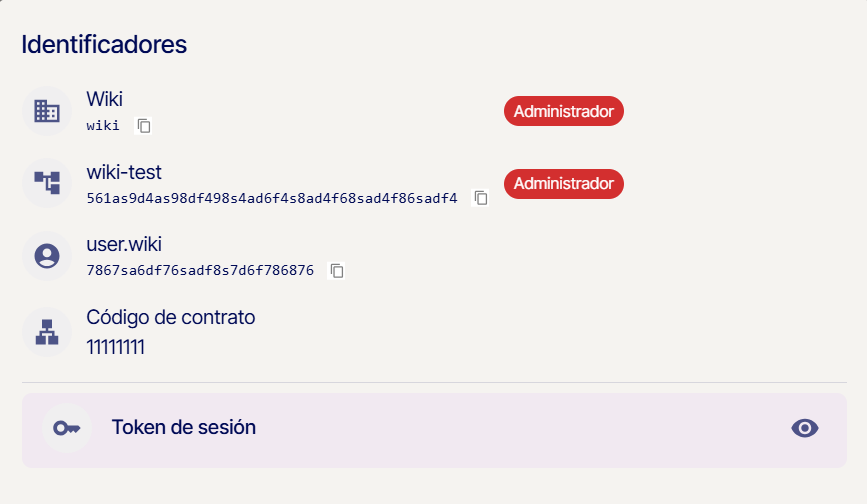Copy the wiki organization identifier
The height and width of the screenshot is (504, 867).
[x=145, y=126]
